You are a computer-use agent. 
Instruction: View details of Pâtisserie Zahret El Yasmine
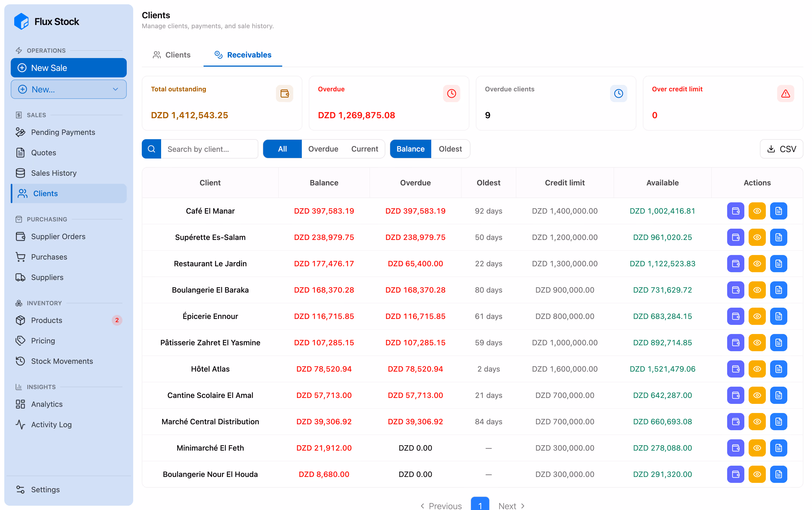(757, 342)
